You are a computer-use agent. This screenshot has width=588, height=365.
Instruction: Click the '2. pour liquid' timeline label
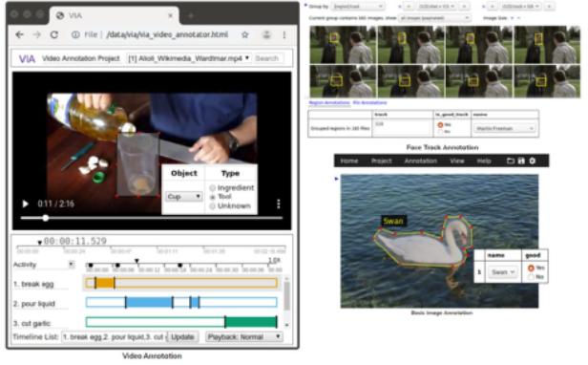coord(34,304)
